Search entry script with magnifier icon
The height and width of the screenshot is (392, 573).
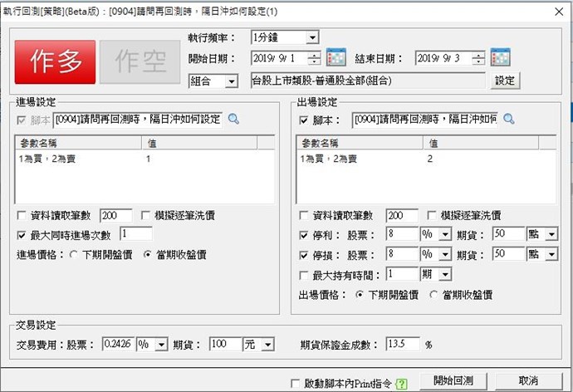[x=233, y=119]
